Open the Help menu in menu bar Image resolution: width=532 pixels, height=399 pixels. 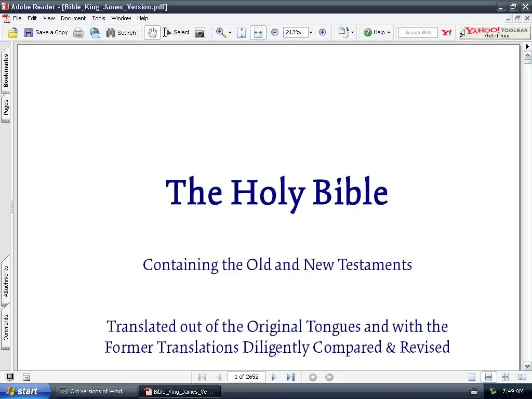pyautogui.click(x=142, y=18)
